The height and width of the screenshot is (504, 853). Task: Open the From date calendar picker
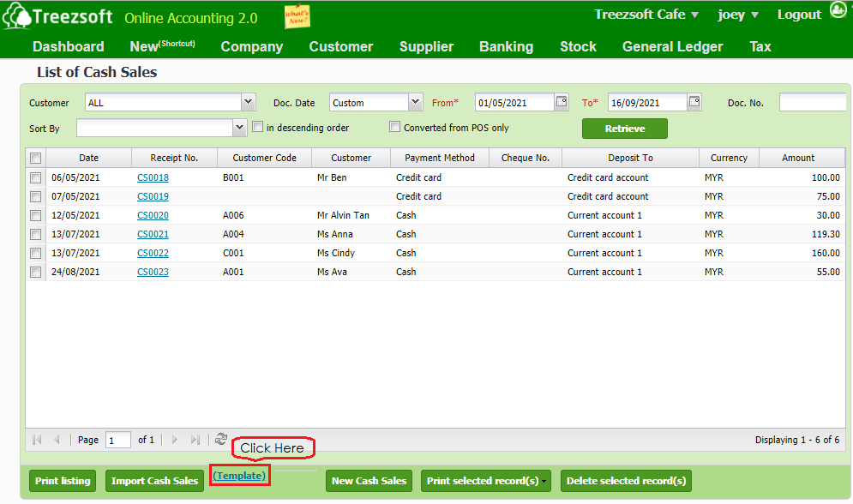562,101
